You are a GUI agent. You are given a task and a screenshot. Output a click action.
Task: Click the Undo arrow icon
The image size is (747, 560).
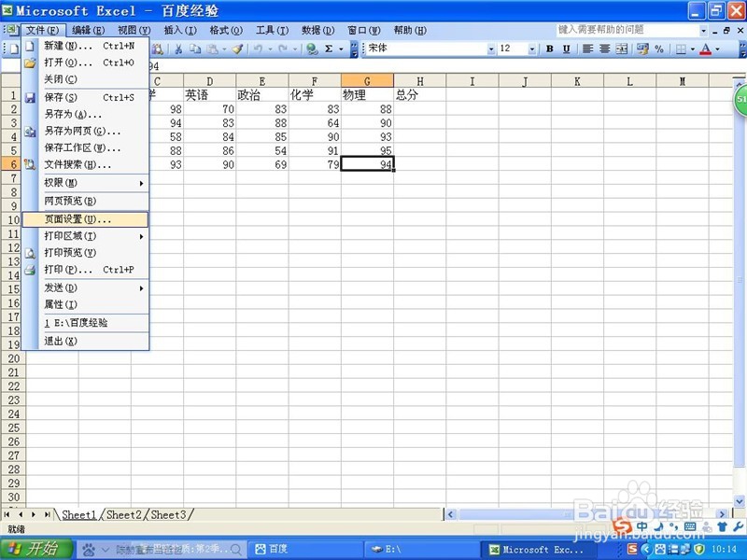(259, 49)
